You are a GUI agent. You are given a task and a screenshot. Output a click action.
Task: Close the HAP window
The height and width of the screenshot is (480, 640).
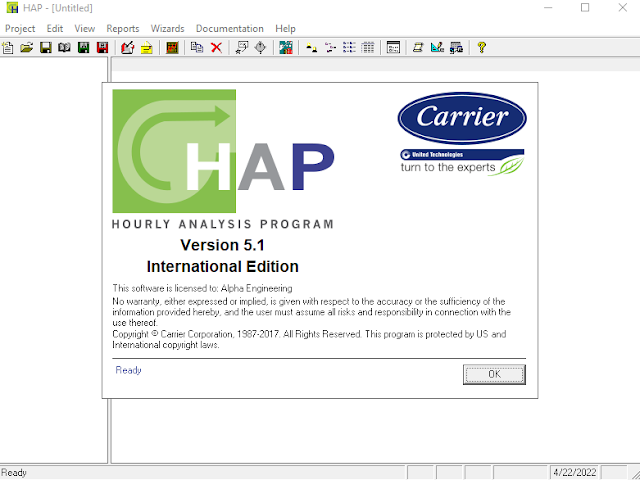[x=622, y=7]
